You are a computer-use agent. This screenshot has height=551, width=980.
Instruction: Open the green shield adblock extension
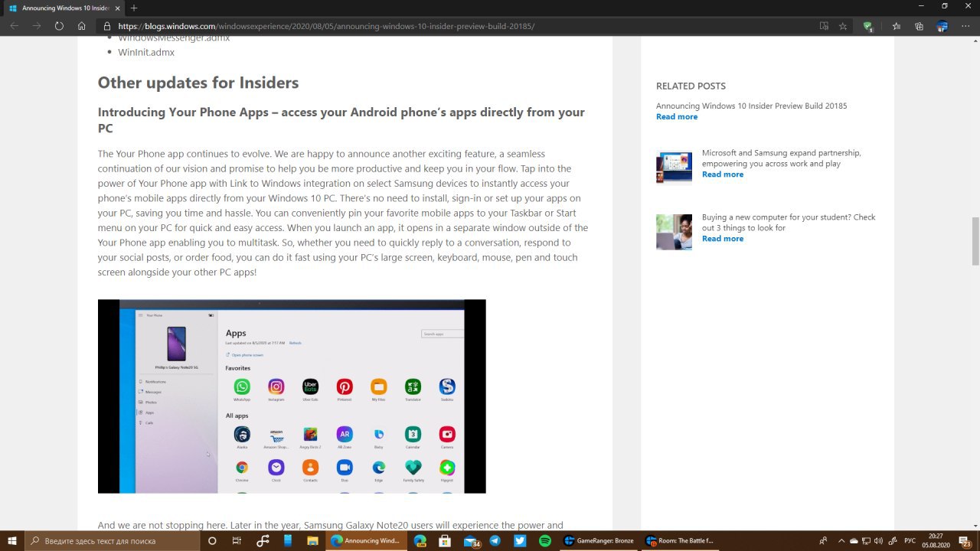pyautogui.click(x=867, y=26)
